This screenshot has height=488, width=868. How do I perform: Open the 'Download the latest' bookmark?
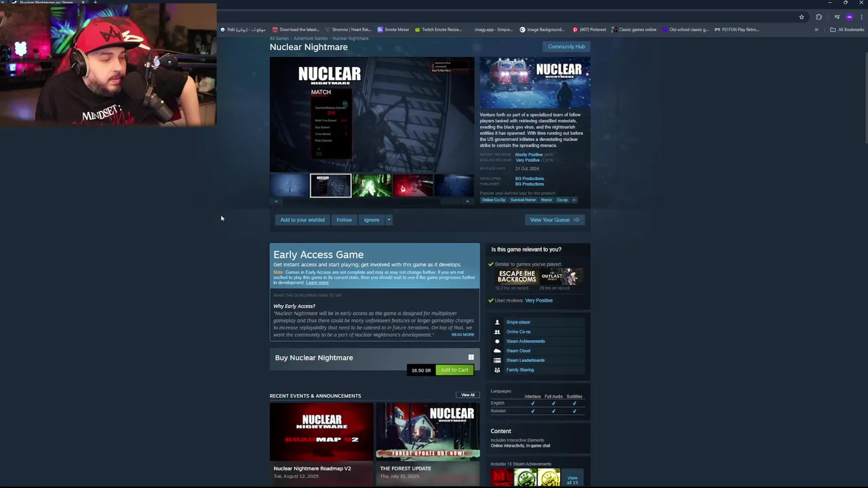pos(296,30)
